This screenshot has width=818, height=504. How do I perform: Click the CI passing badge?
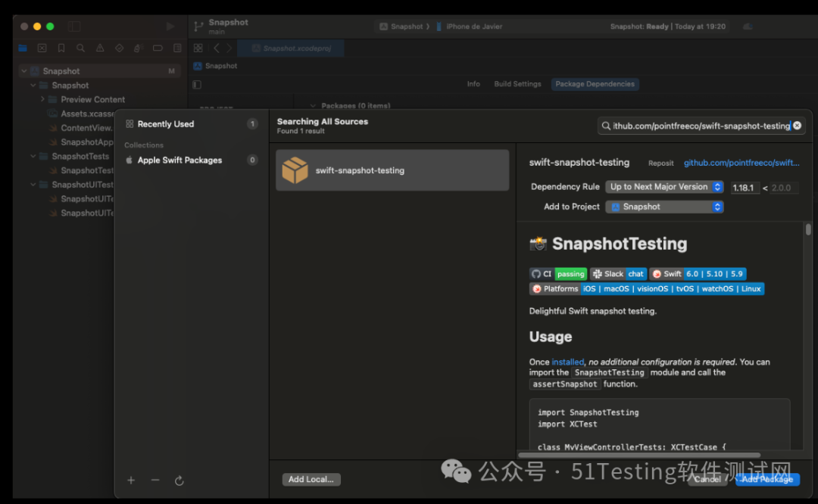tap(558, 274)
